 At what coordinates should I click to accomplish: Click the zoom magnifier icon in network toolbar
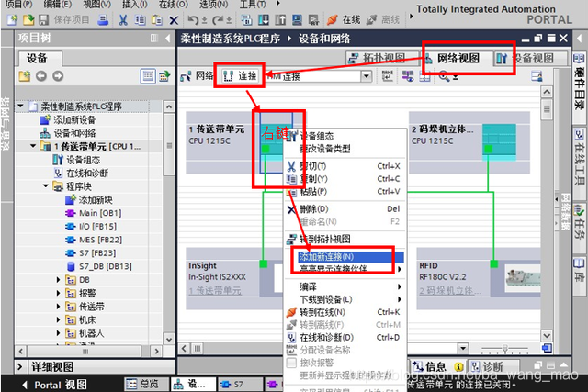coord(445,76)
